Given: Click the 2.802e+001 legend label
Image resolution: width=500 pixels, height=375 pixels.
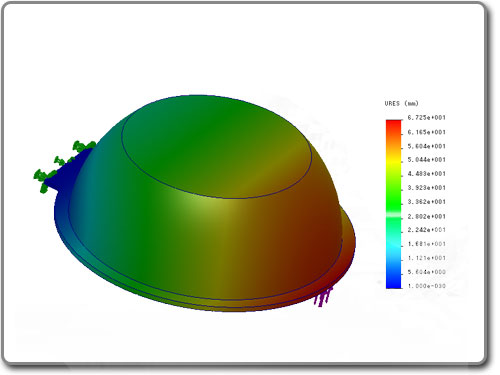Looking at the screenshot, I should (426, 216).
